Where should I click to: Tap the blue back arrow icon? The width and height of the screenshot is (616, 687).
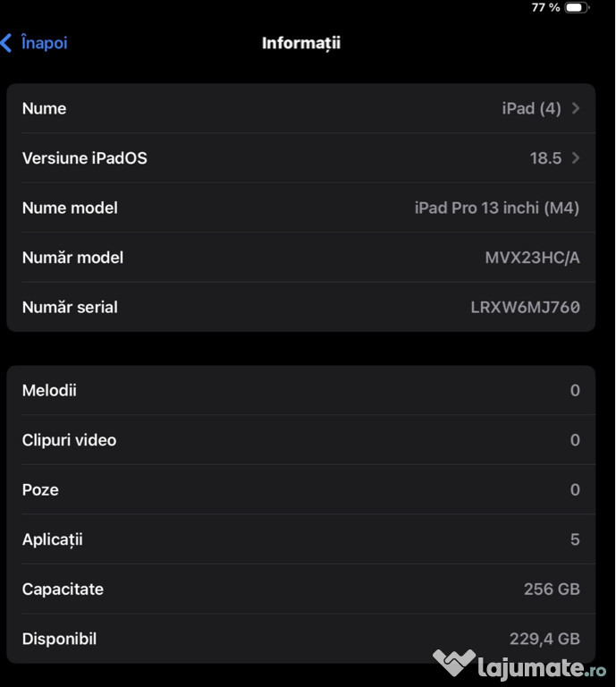point(6,43)
